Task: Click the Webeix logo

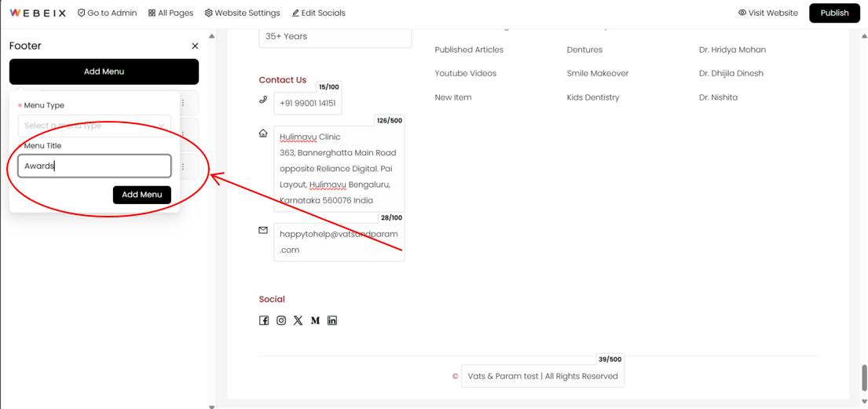Action: (38, 13)
